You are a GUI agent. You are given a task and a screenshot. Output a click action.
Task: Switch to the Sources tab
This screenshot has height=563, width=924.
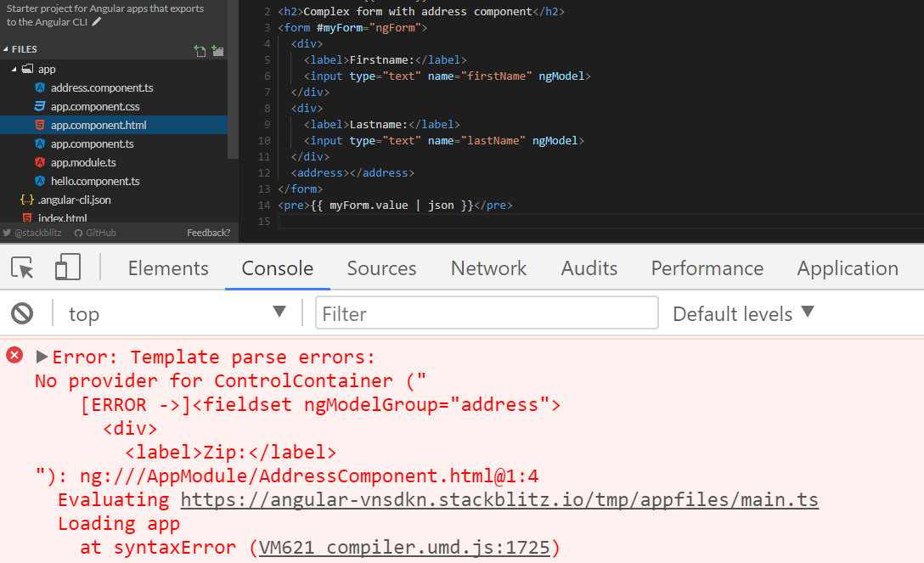[x=381, y=267]
